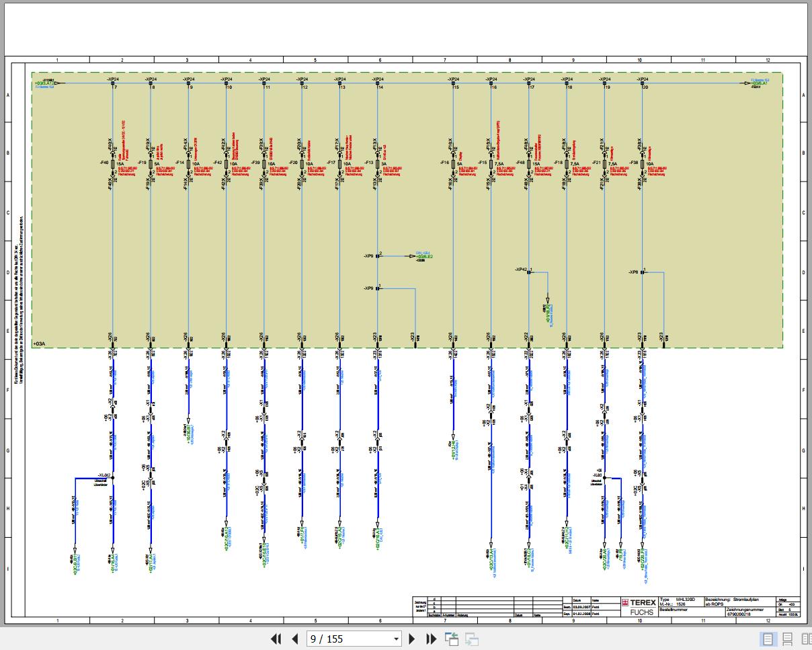Click the date 01.02.2008 in title block

pyautogui.click(x=581, y=614)
